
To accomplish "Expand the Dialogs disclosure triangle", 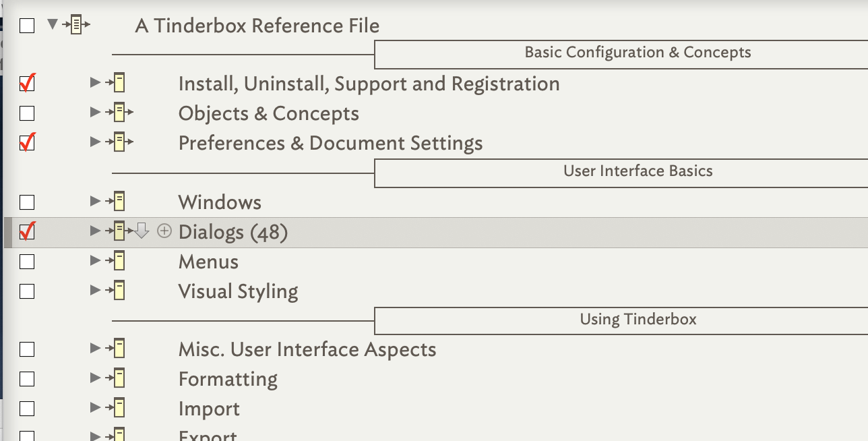I will coord(94,231).
